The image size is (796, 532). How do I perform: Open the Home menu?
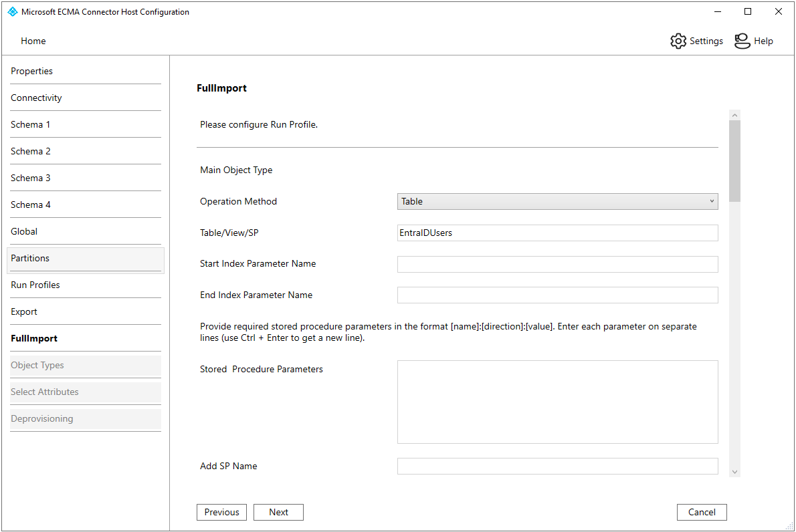(33, 41)
